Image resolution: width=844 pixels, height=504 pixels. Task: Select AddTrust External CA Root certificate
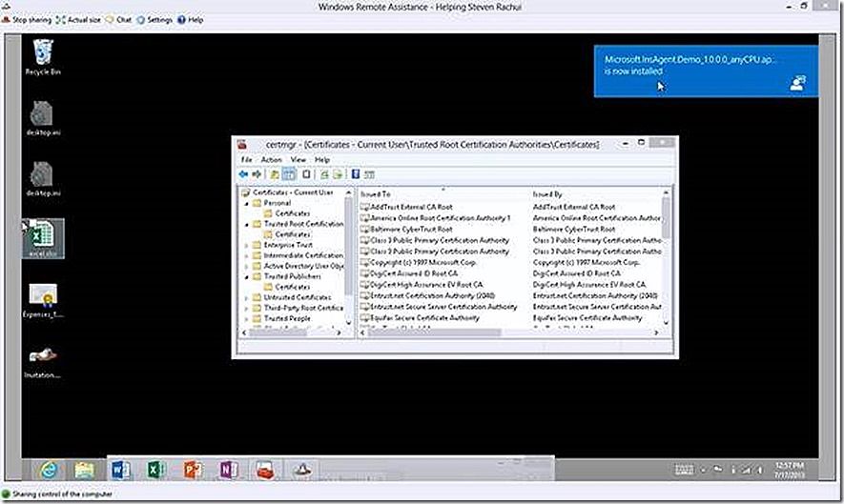click(x=411, y=207)
